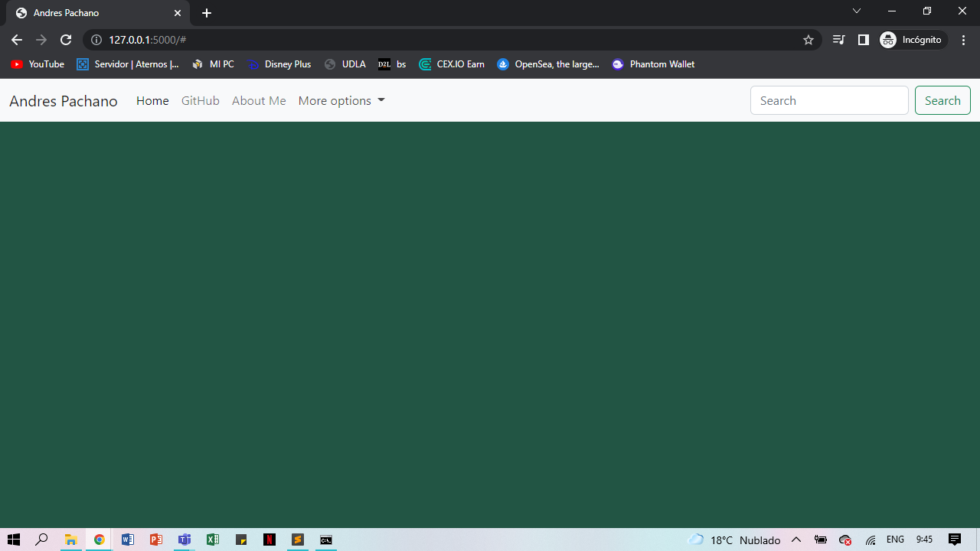This screenshot has height=551, width=980.
Task: Open the Incógnito profile indicator
Action: [x=912, y=40]
